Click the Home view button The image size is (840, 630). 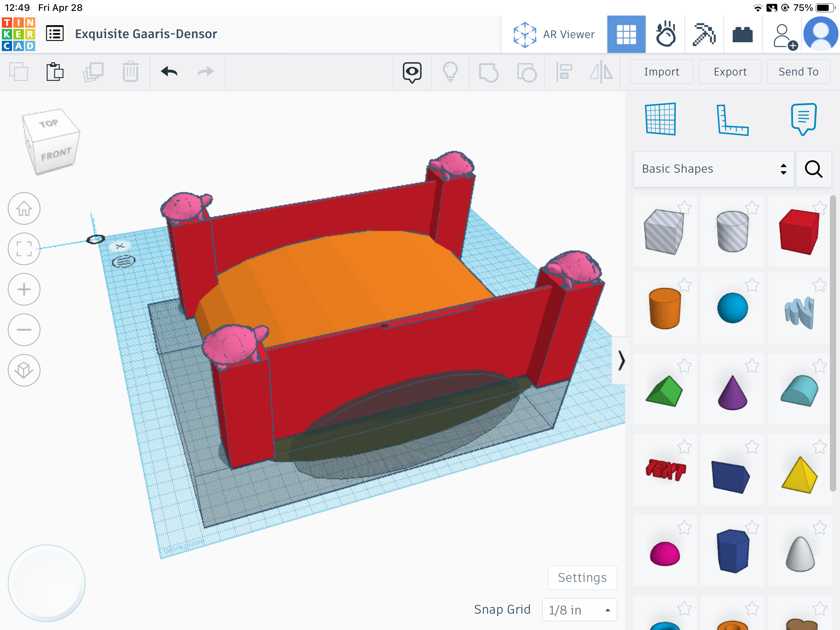click(x=24, y=208)
